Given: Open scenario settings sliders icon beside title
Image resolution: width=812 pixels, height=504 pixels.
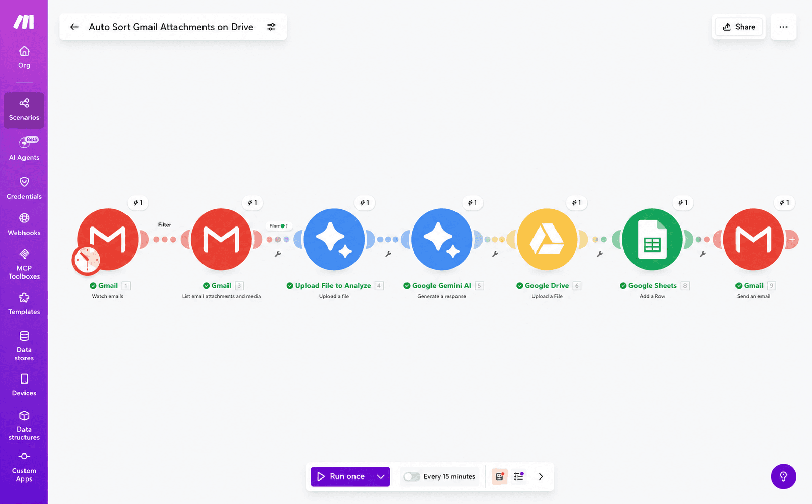Looking at the screenshot, I should [x=271, y=27].
